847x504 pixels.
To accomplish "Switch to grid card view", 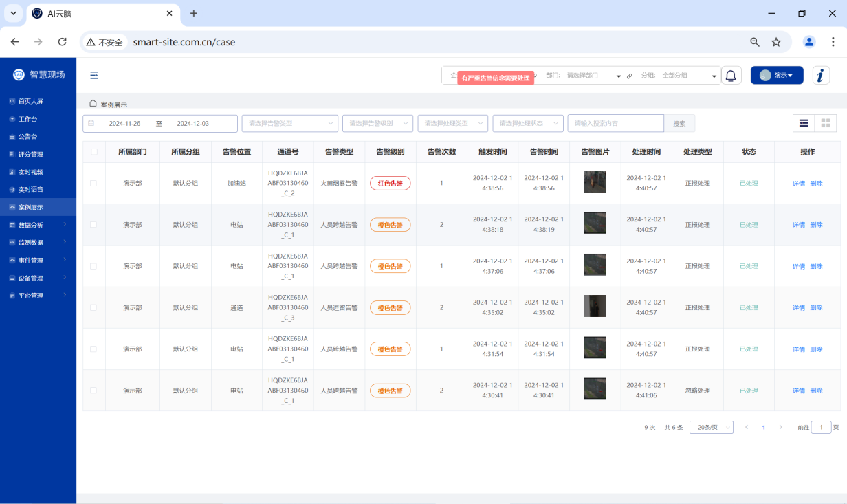I will (x=826, y=123).
